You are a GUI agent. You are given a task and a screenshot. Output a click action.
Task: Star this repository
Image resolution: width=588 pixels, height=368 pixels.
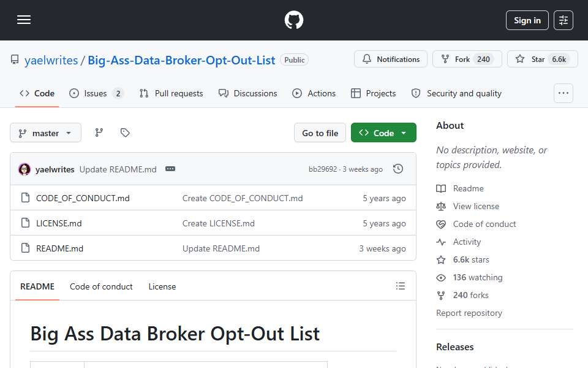tap(542, 59)
